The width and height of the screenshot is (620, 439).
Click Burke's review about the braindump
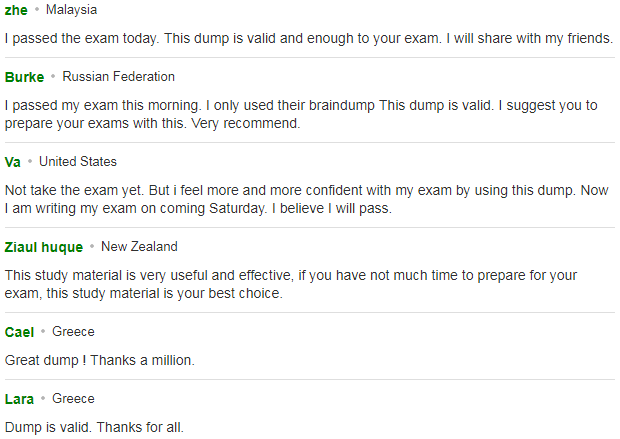301,114
